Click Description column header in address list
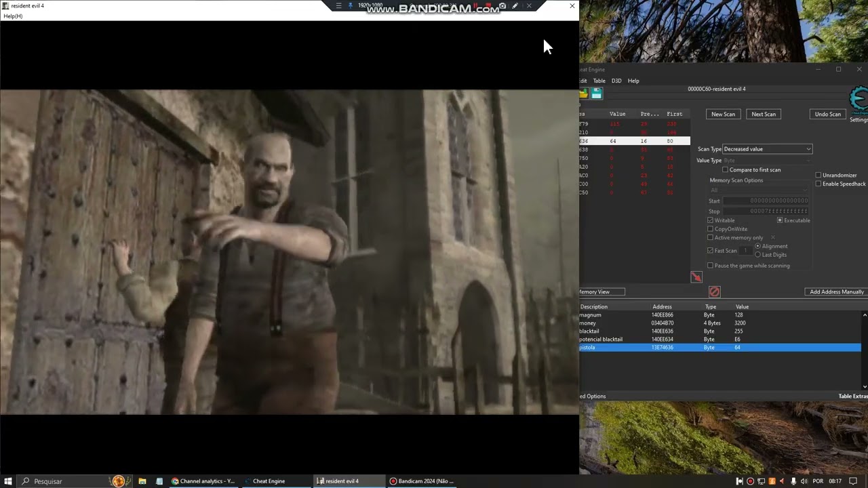868x488 pixels. pyautogui.click(x=614, y=307)
